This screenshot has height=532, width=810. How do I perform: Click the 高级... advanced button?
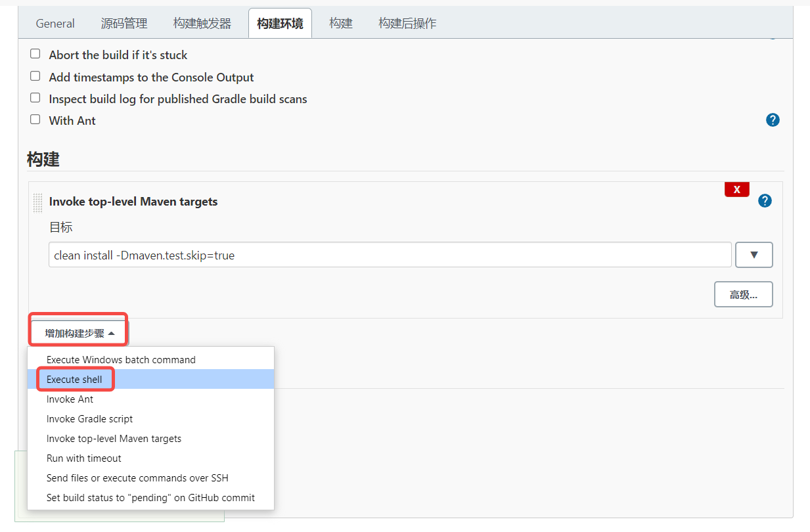pos(743,295)
